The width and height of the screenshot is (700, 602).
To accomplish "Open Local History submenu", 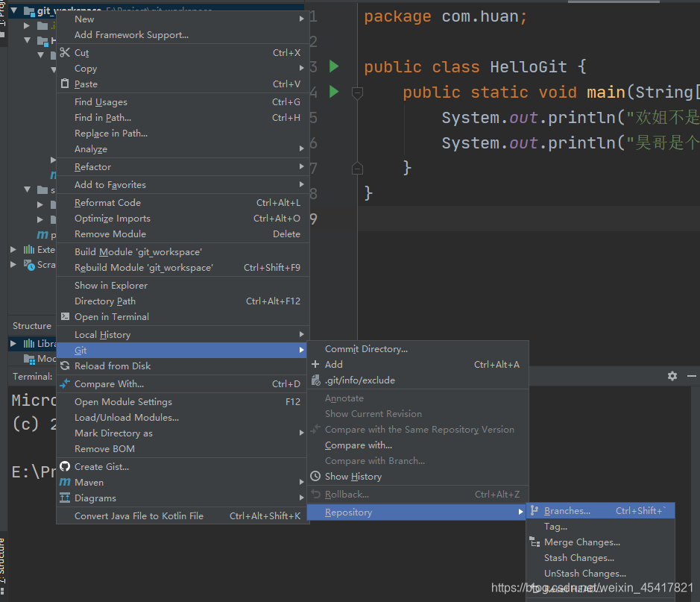I will (x=183, y=334).
